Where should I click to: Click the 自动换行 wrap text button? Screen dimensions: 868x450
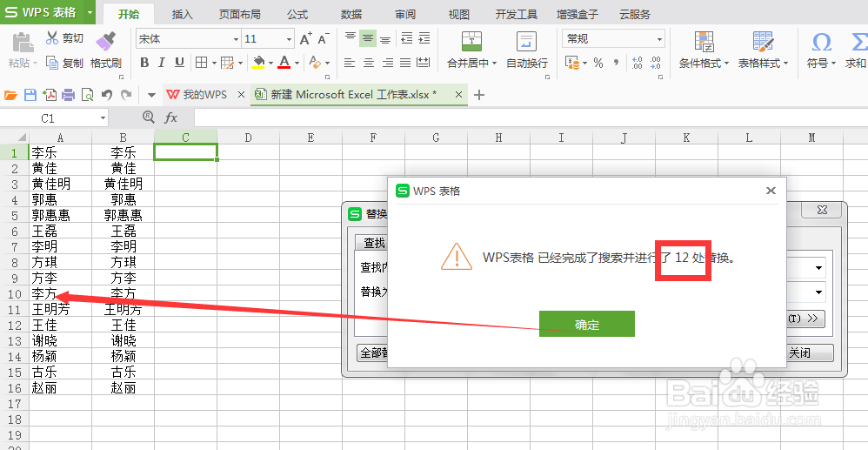pos(526,50)
